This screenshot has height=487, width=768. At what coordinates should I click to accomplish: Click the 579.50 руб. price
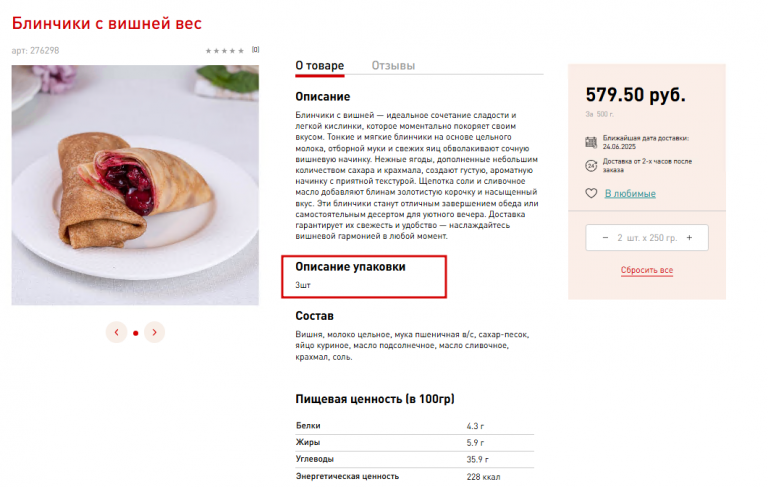635,95
